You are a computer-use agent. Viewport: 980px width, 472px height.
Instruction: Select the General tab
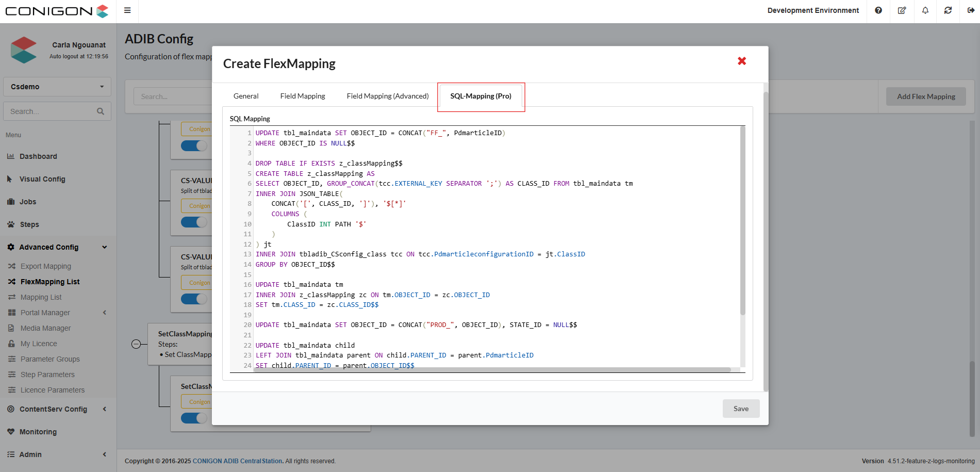pos(246,96)
